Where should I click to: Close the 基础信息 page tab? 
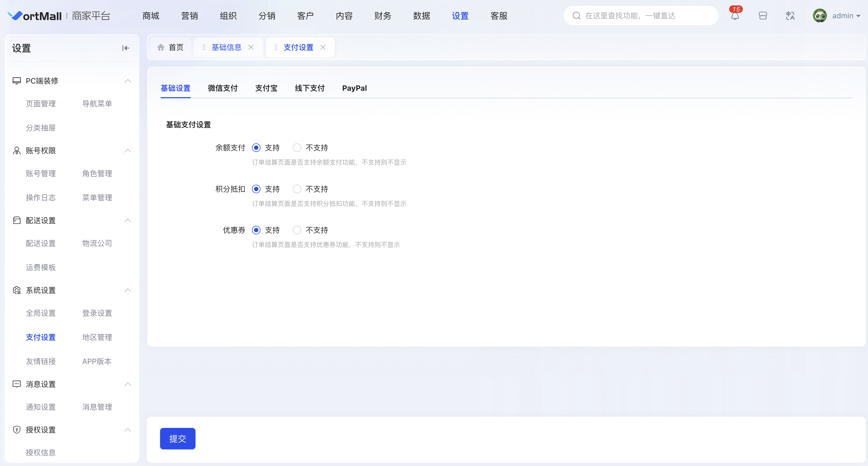[x=251, y=48]
